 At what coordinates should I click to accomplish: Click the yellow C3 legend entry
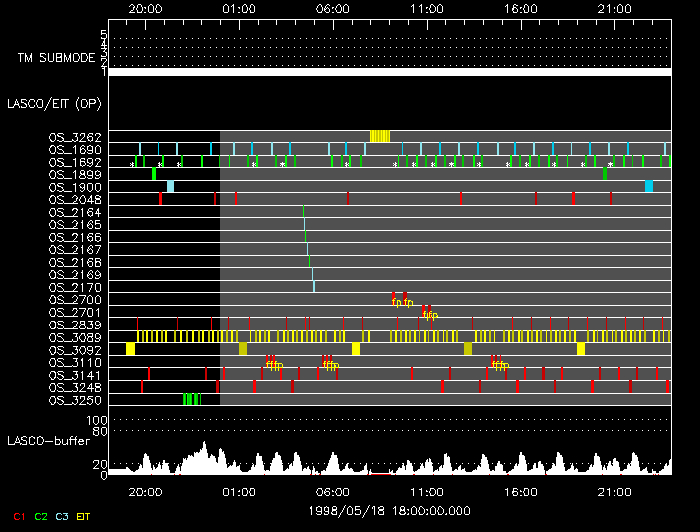pyautogui.click(x=63, y=516)
